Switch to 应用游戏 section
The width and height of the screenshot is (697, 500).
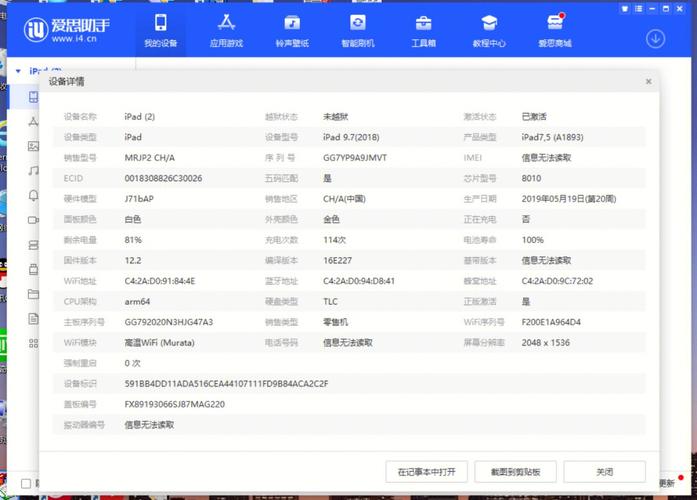click(x=226, y=30)
